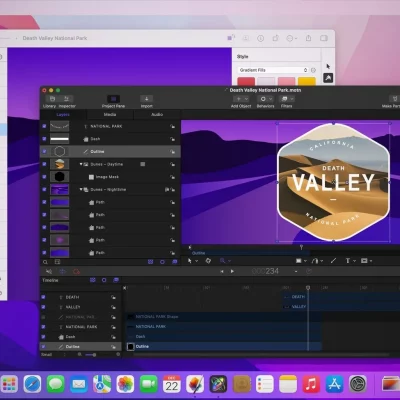Screen dimensions: 400x400
Task: Open the Gradient Fills style dropdown
Action: coord(273,70)
